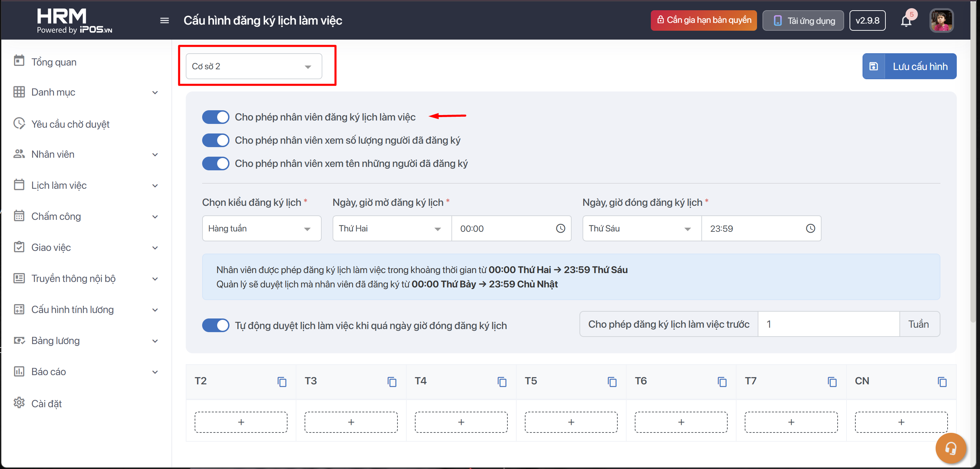The height and width of the screenshot is (469, 980).
Task: Open the notifications bell
Action: tap(906, 21)
